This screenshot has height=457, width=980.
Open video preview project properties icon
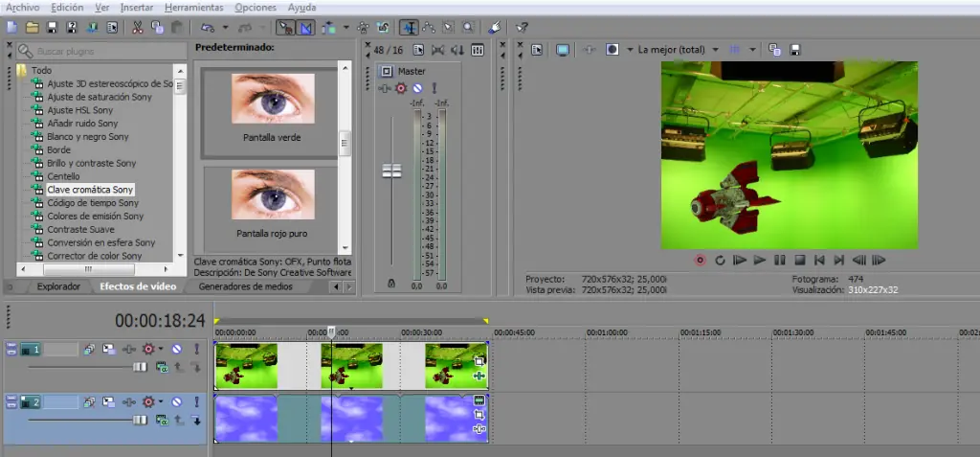pos(536,50)
